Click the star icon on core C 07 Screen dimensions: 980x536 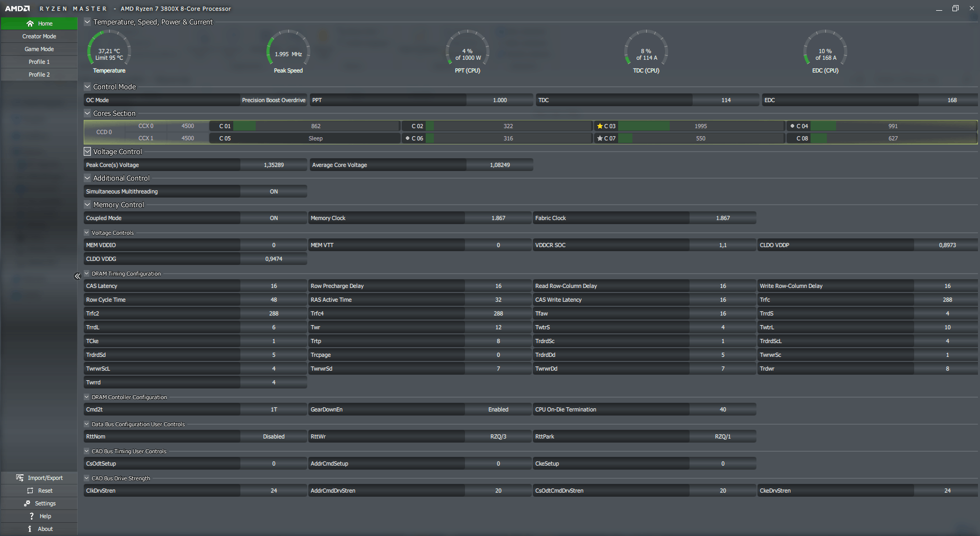(x=600, y=138)
